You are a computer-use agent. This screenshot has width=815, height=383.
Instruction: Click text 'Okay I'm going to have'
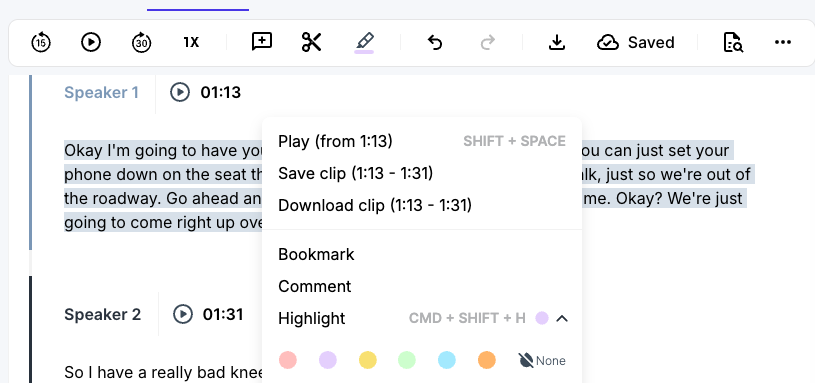pyautogui.click(x=151, y=151)
